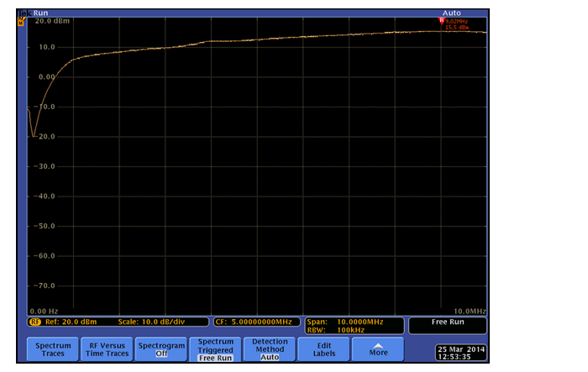The width and height of the screenshot is (588, 372).
Task: Open the Spectrum Traces menu
Action: point(53,349)
